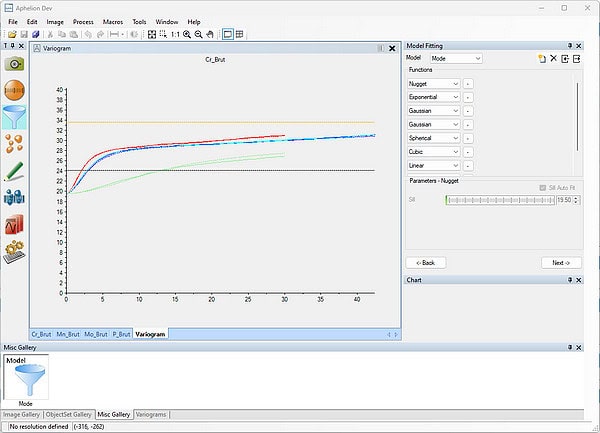Activate the hand pan tool
The height and width of the screenshot is (433, 600).
(x=210, y=34)
